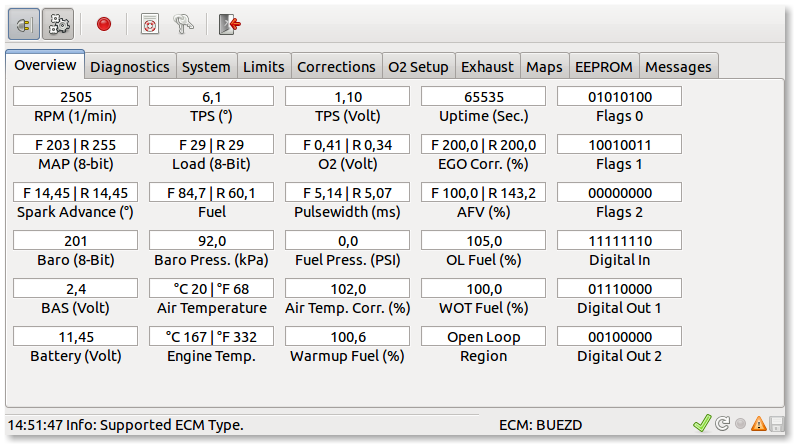Screen dimensions: 794x444
Task: Go to the Maps tab
Action: coord(544,67)
